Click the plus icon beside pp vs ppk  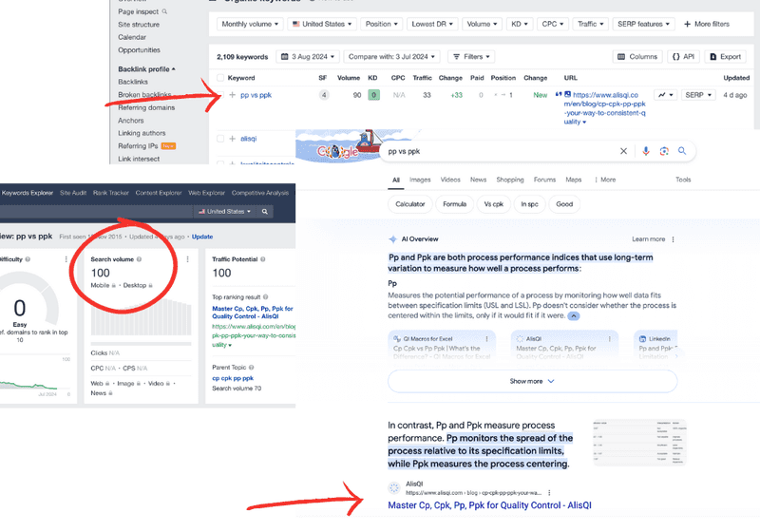pyautogui.click(x=232, y=95)
